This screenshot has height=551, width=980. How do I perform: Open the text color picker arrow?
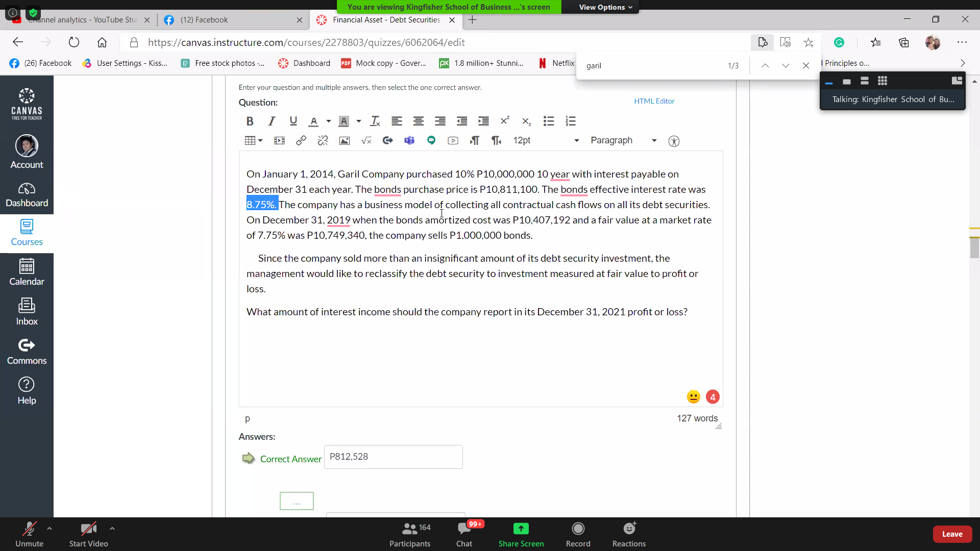328,121
